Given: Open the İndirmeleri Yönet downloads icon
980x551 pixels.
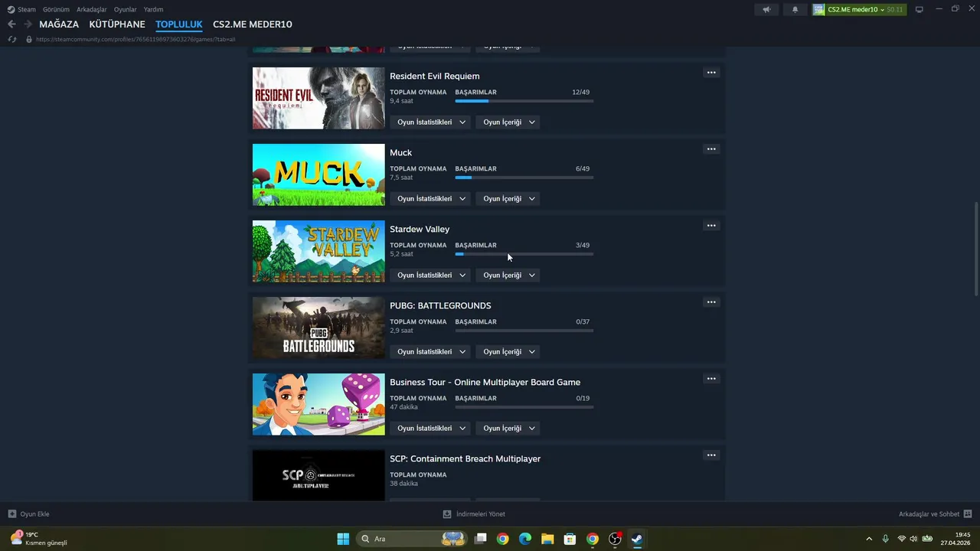Looking at the screenshot, I should (x=447, y=514).
